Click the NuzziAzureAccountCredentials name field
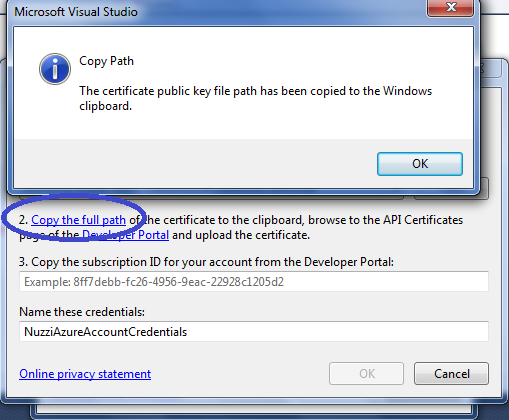Screen dimensions: 509x420 point(254,332)
